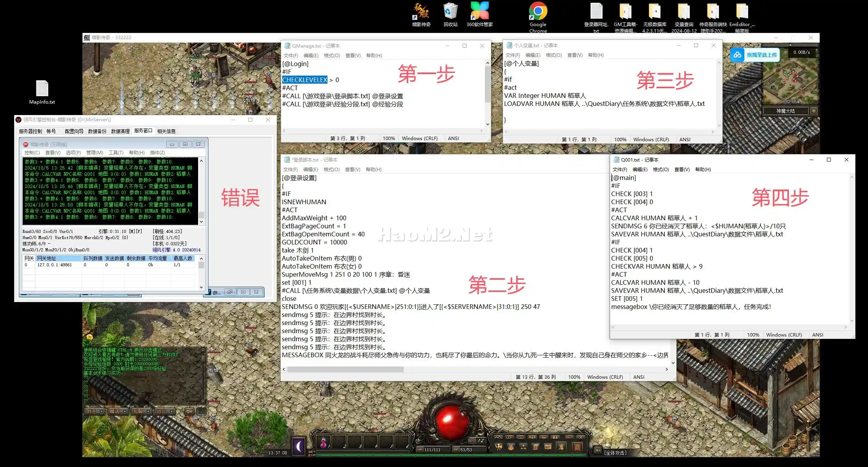Open 帮助(H) menu in Q001.txt Notepad
Viewport: 868px width, 467px height.
coord(703,170)
